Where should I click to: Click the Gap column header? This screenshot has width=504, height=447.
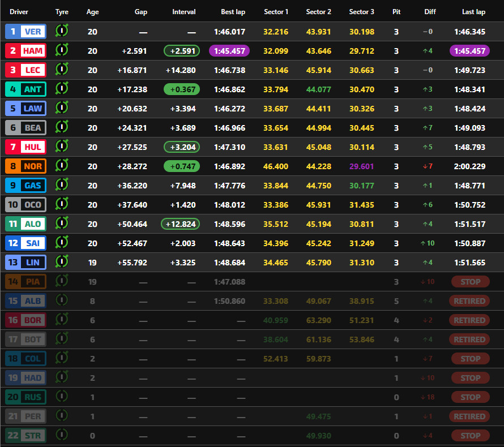141,12
